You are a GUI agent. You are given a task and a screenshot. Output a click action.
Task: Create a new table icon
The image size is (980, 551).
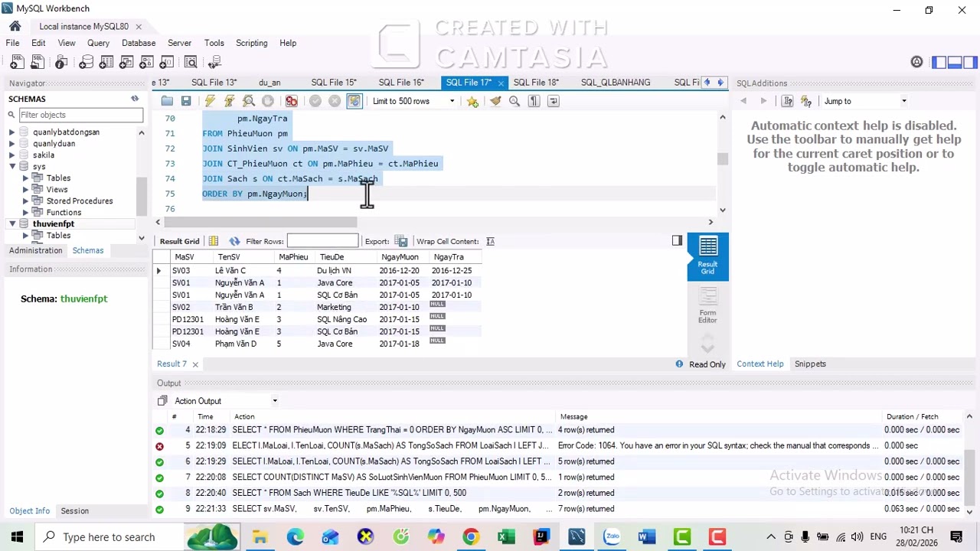click(106, 62)
